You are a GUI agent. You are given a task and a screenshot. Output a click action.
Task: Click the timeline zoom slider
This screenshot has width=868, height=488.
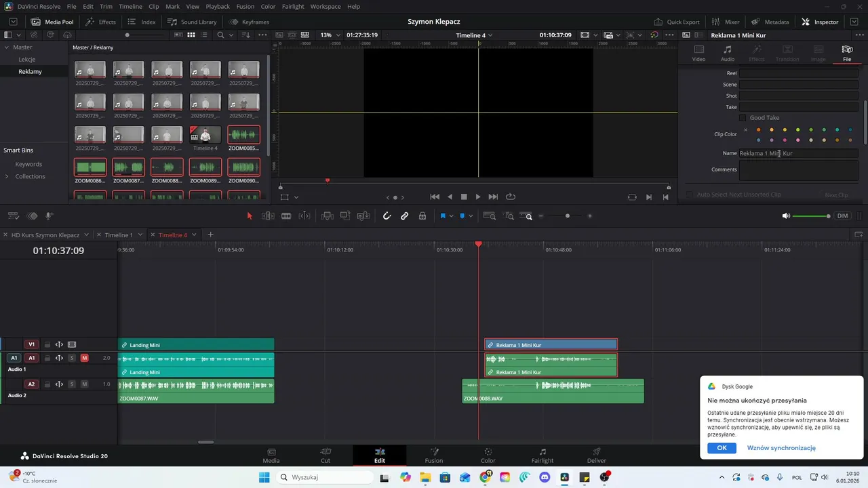coord(567,216)
